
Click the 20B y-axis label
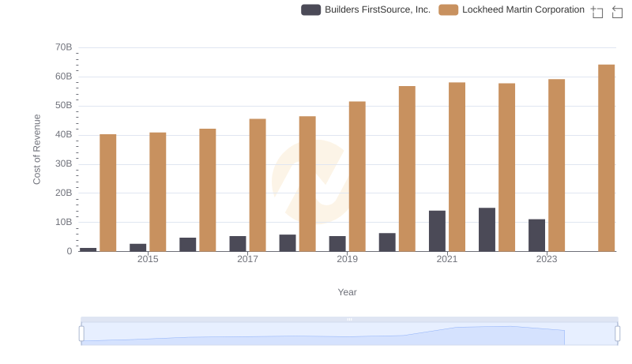64,193
